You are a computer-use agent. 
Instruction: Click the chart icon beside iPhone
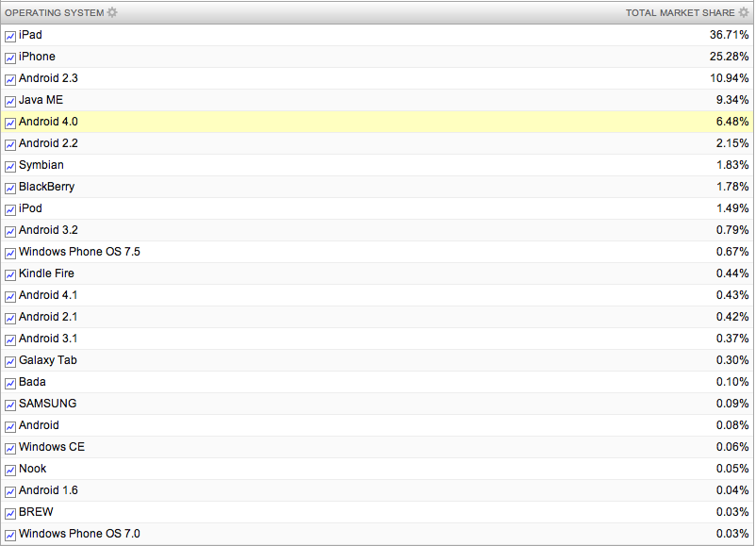pos(10,58)
